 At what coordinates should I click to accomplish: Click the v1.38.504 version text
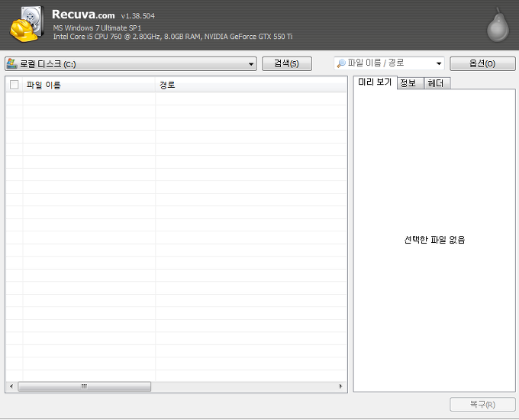(x=137, y=16)
